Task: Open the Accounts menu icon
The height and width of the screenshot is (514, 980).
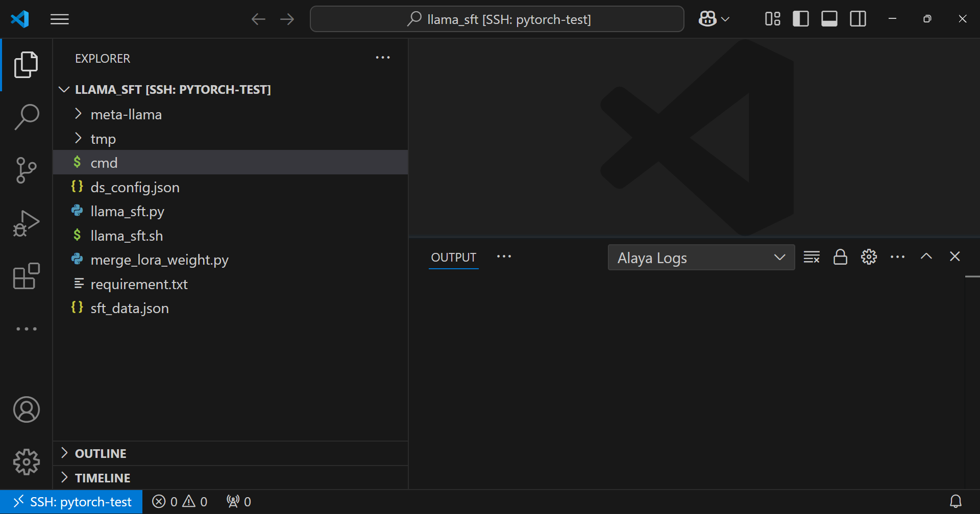Action: tap(27, 409)
